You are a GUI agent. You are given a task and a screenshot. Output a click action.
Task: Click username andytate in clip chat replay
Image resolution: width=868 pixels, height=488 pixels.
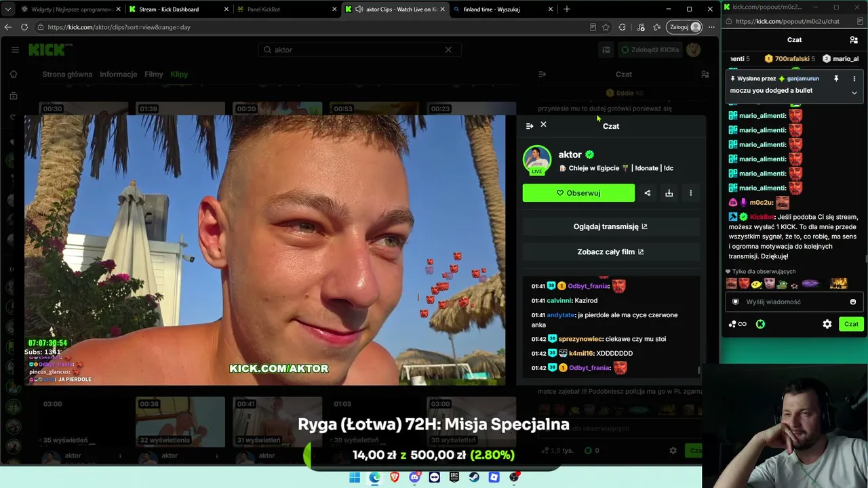point(561,315)
